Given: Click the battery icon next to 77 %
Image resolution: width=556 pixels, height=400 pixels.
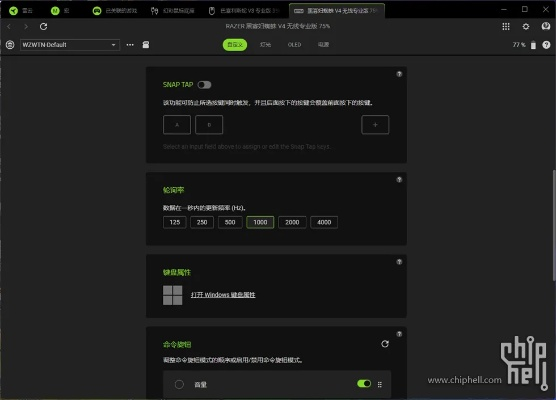Looking at the screenshot, I should coord(533,45).
